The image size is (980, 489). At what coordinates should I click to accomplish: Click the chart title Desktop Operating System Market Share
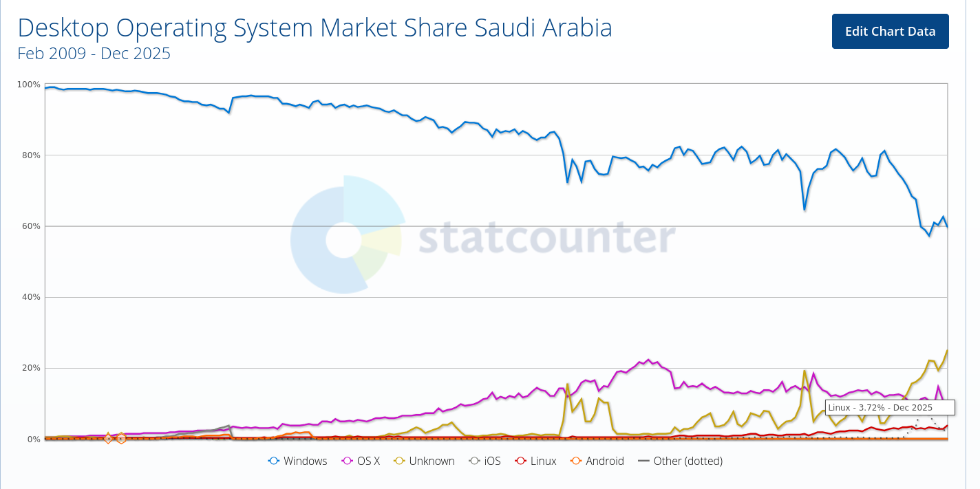coord(315,28)
